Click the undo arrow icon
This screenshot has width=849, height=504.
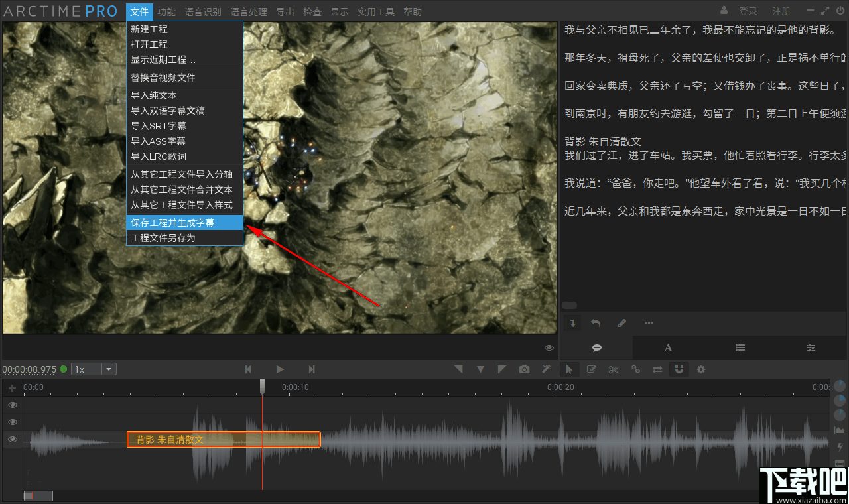point(596,322)
